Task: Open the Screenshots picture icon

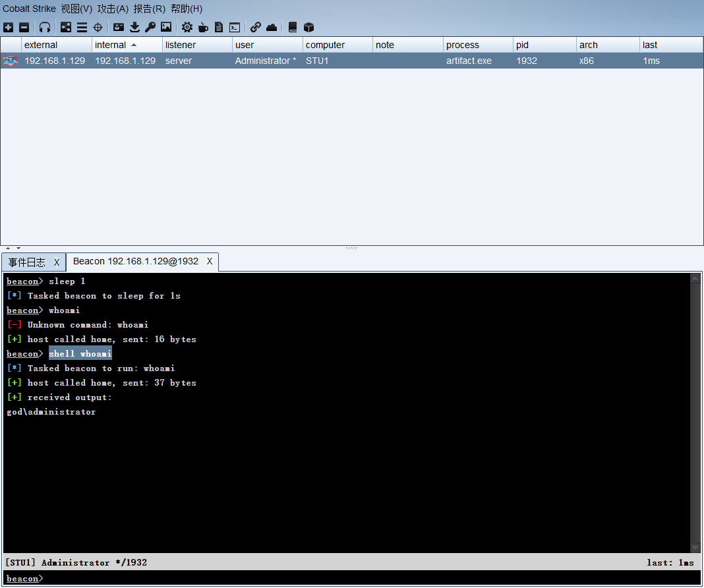Action: click(166, 28)
